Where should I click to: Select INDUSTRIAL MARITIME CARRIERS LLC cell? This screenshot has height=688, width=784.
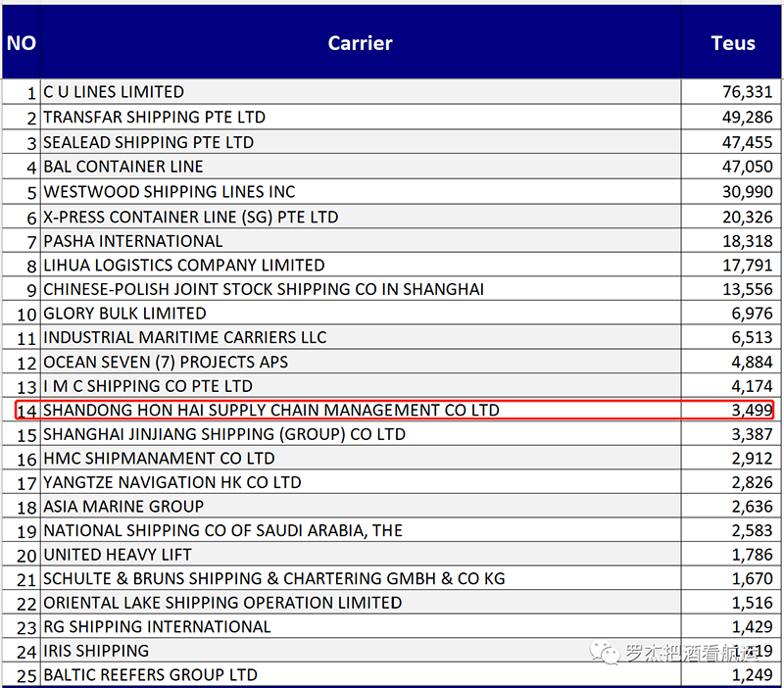(x=361, y=337)
